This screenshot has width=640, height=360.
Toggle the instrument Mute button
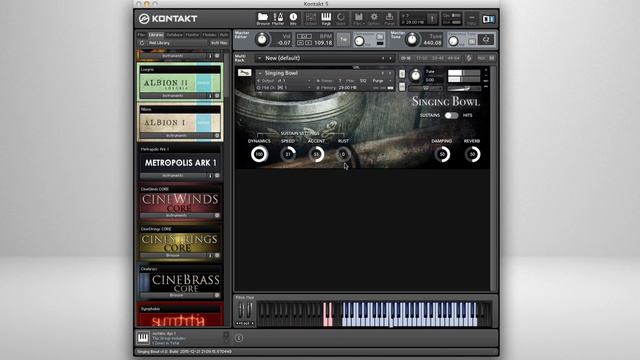pos(402,87)
